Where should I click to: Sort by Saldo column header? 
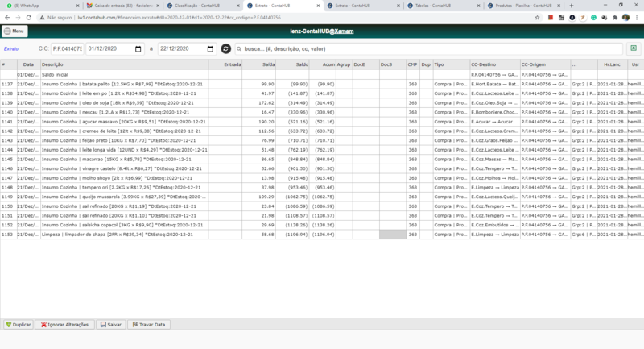[x=292, y=64]
